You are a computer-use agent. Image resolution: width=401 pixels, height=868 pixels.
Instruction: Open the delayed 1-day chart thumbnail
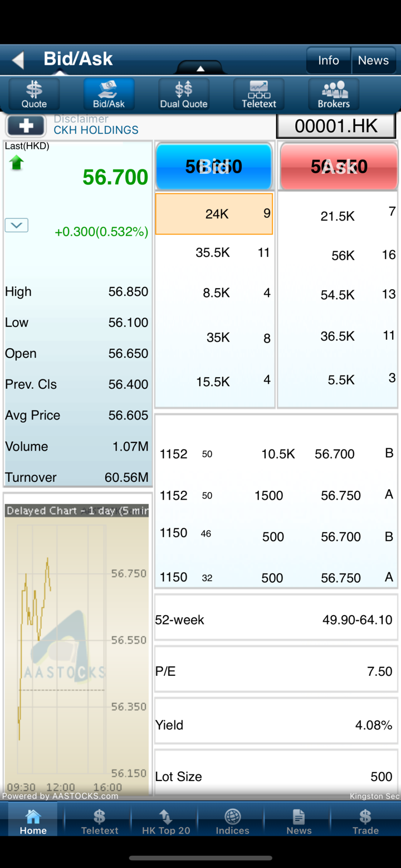point(77,646)
